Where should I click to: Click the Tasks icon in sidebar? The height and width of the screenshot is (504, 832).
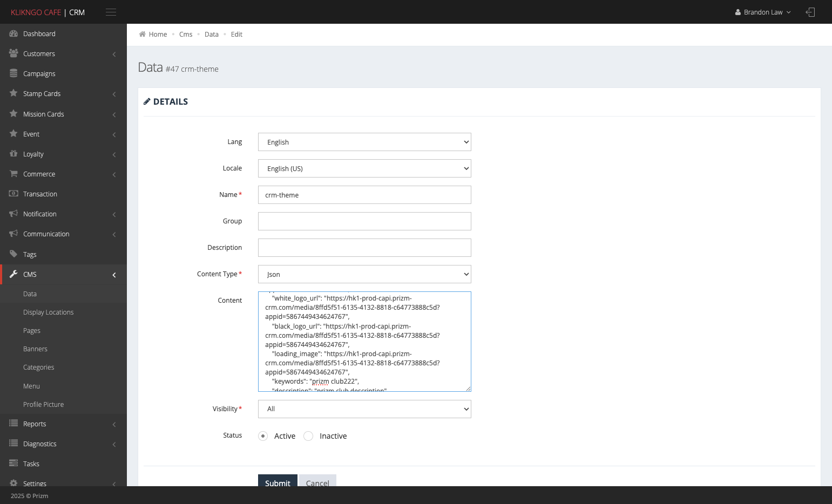[x=13, y=464]
